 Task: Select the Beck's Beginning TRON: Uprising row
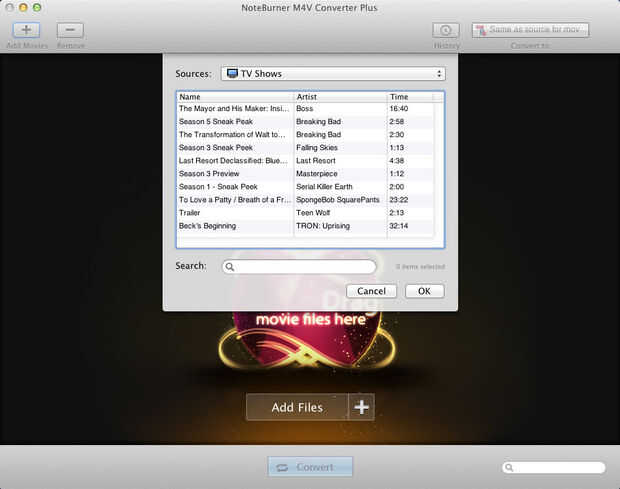tap(306, 226)
